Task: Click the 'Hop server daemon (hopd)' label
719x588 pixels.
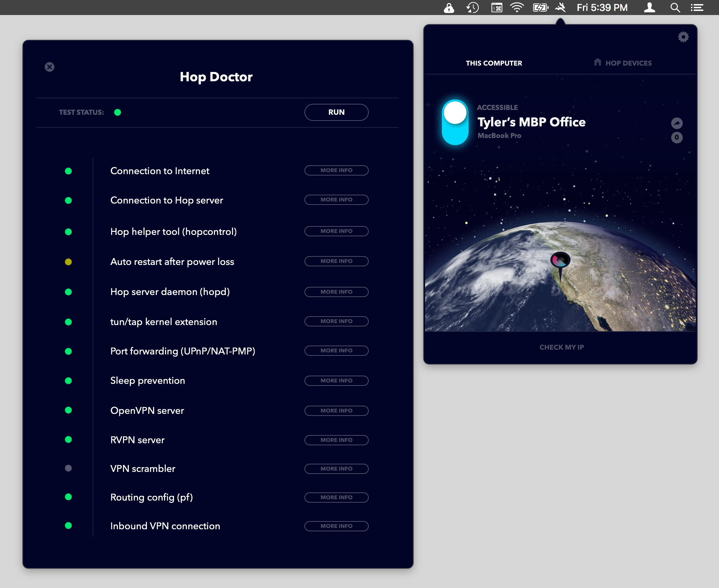Action: [x=170, y=292]
